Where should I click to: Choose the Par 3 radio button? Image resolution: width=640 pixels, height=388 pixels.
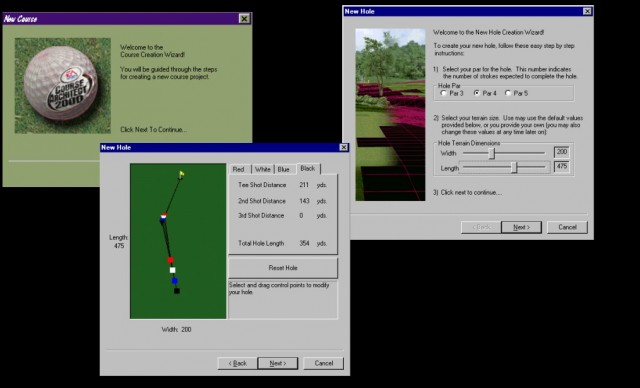(444, 93)
